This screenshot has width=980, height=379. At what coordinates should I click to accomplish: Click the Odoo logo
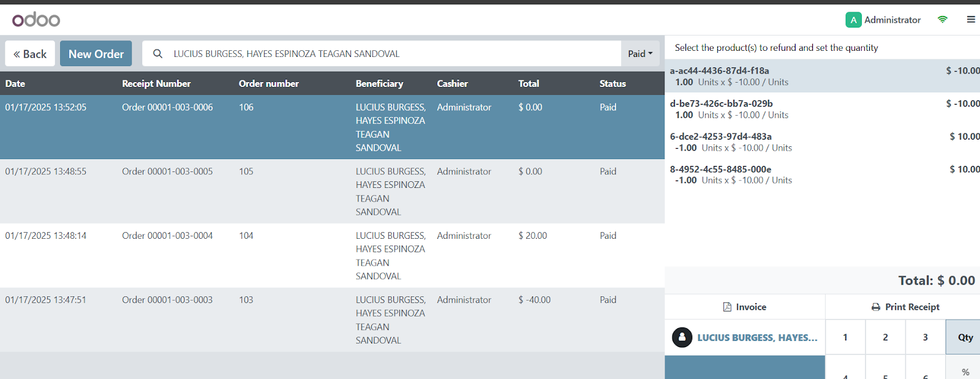(36, 20)
